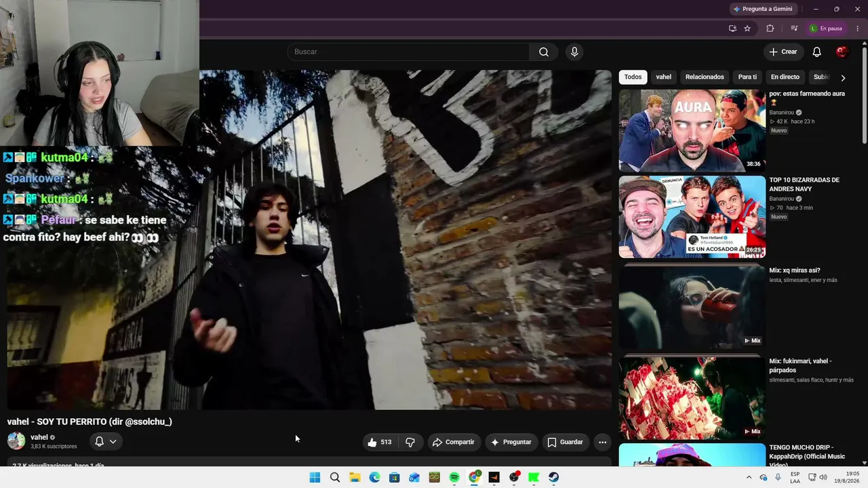Open the Chrome three-dot menu
Image resolution: width=868 pixels, height=488 pixels.
857,28
